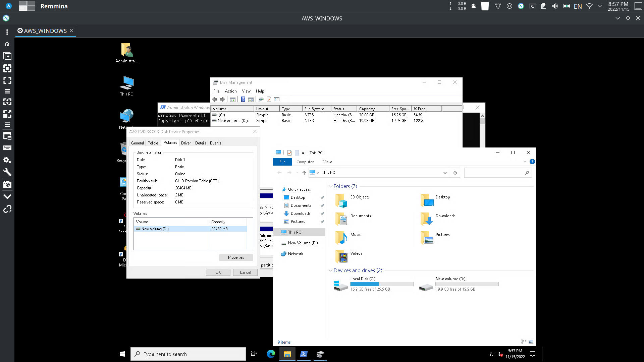Viewport: 644px width, 362px height.
Task: Refresh the This PC explorer view
Action: [455, 173]
